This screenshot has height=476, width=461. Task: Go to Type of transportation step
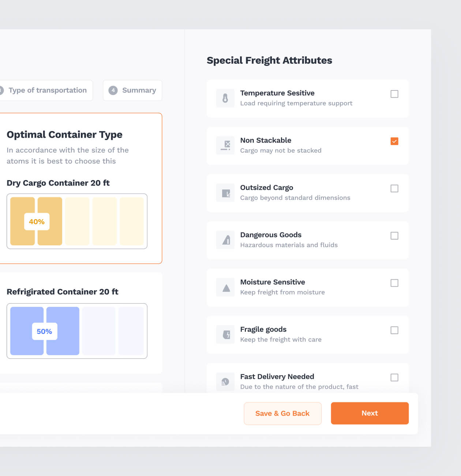47,90
